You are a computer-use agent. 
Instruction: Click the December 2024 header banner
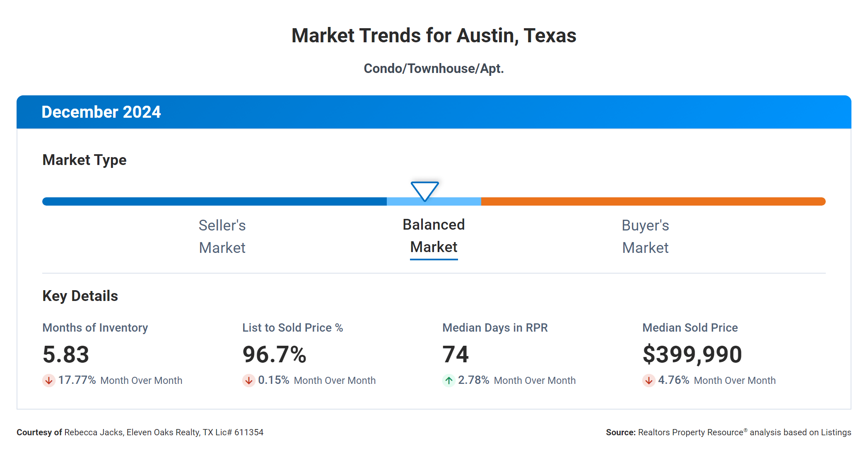click(x=434, y=112)
